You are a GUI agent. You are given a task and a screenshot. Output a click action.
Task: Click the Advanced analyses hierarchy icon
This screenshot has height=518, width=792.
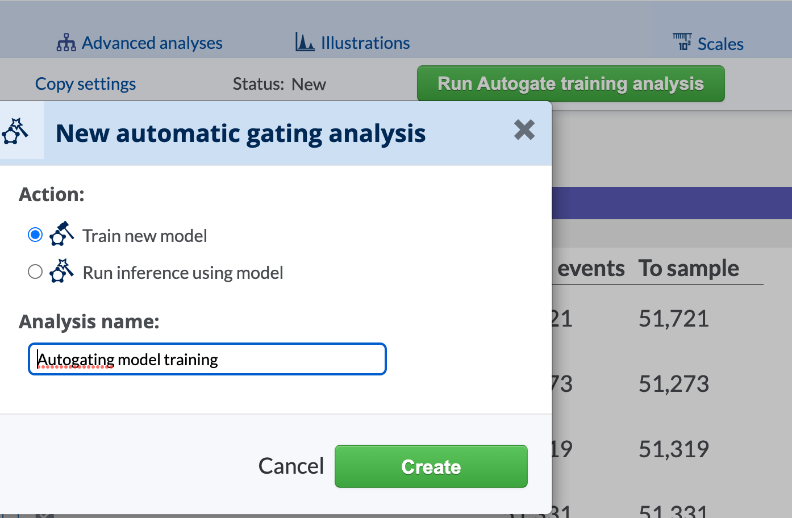click(x=66, y=43)
